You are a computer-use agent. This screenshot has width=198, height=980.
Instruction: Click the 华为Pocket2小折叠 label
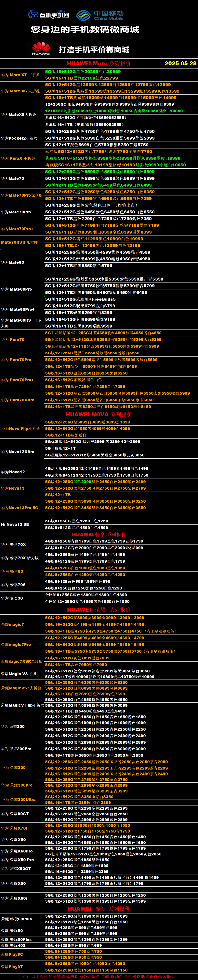coord(20,138)
